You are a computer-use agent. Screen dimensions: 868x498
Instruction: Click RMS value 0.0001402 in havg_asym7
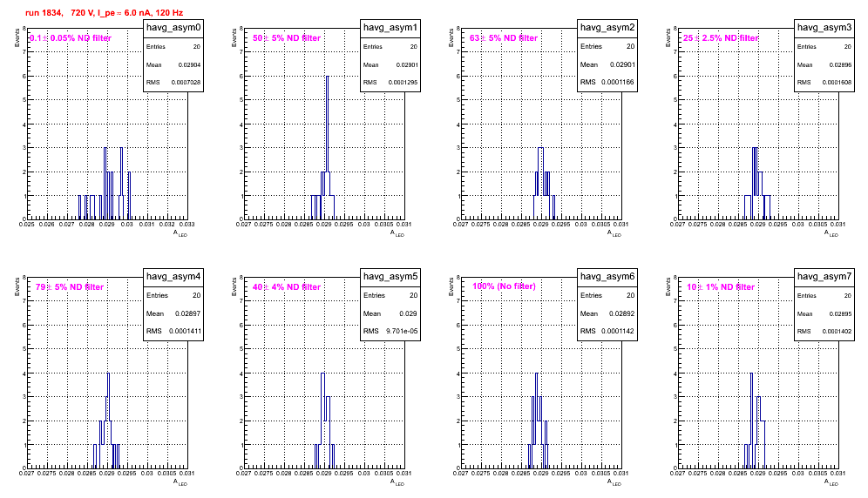pyautogui.click(x=837, y=332)
